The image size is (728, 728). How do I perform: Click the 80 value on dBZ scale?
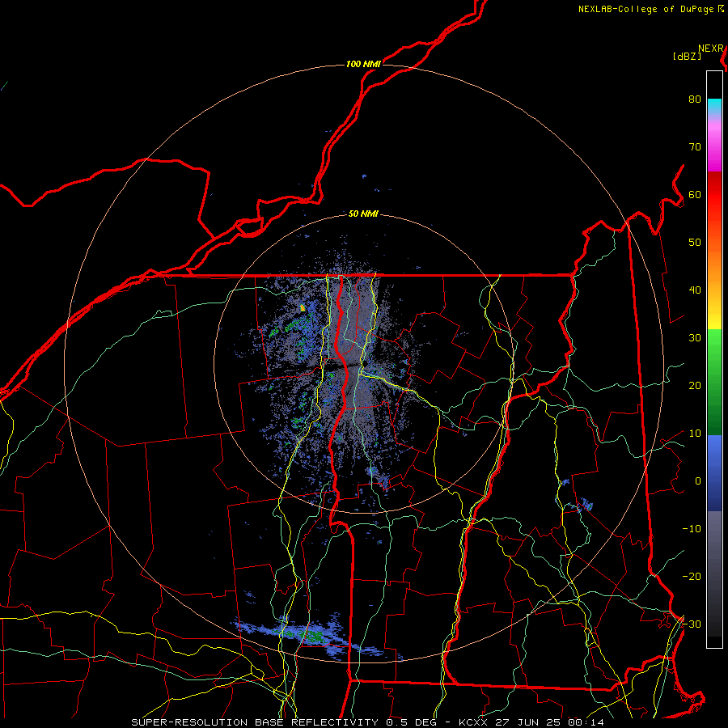point(695,99)
